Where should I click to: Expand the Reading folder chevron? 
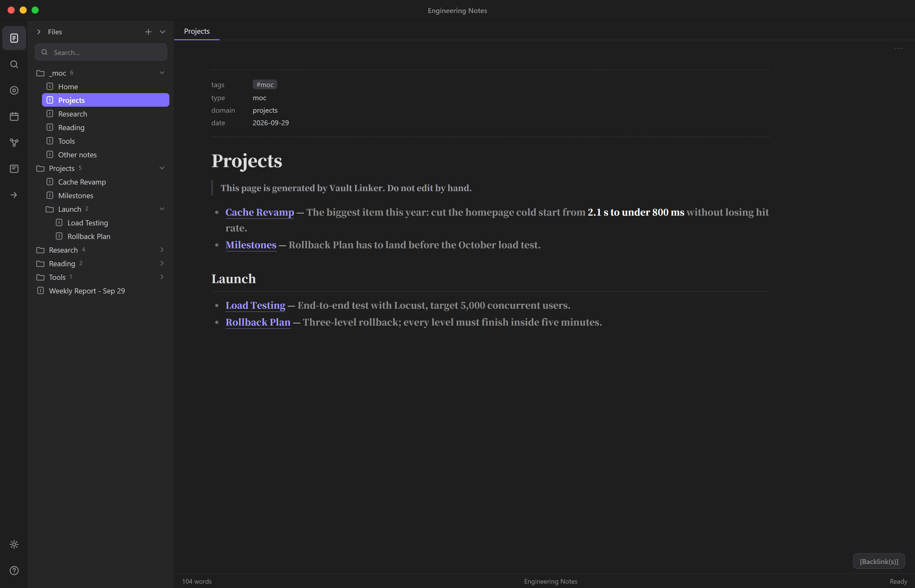click(162, 264)
